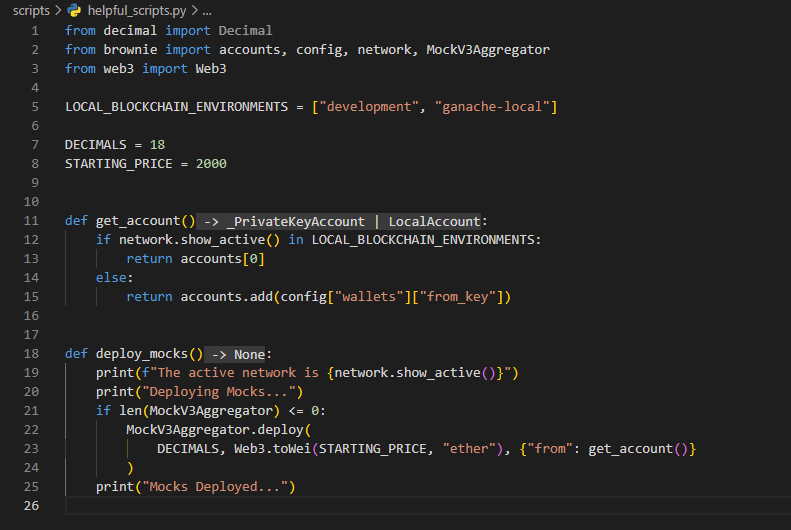Screen dimensions: 791x530
Task: Click 'Decimal' import name on line 1
Action: pos(245,31)
